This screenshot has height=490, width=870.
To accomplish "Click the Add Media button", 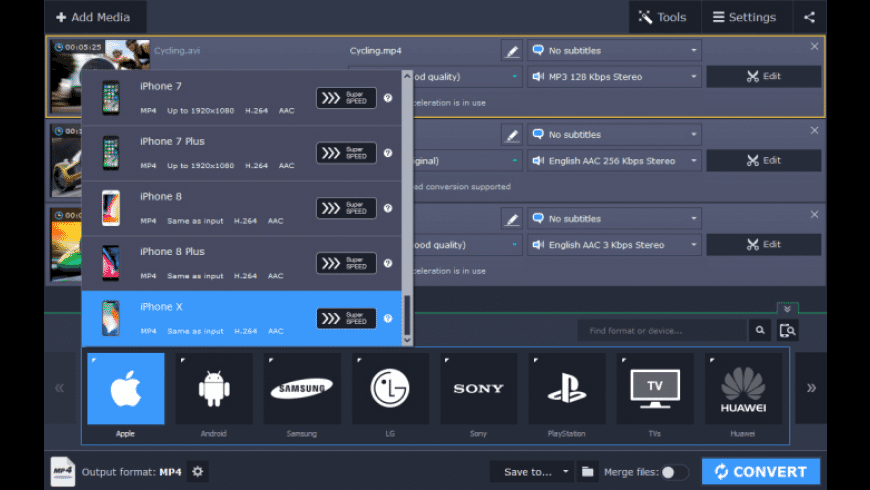I will click(x=94, y=17).
